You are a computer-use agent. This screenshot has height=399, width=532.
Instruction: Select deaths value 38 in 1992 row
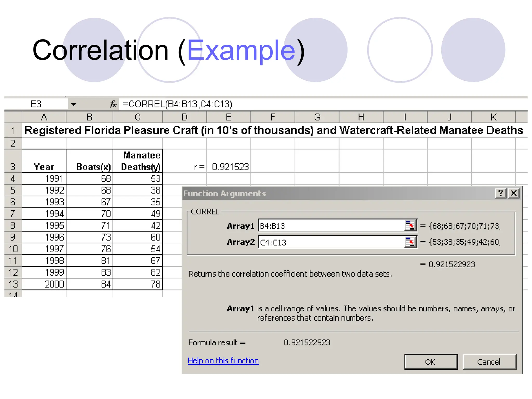pyautogui.click(x=138, y=190)
